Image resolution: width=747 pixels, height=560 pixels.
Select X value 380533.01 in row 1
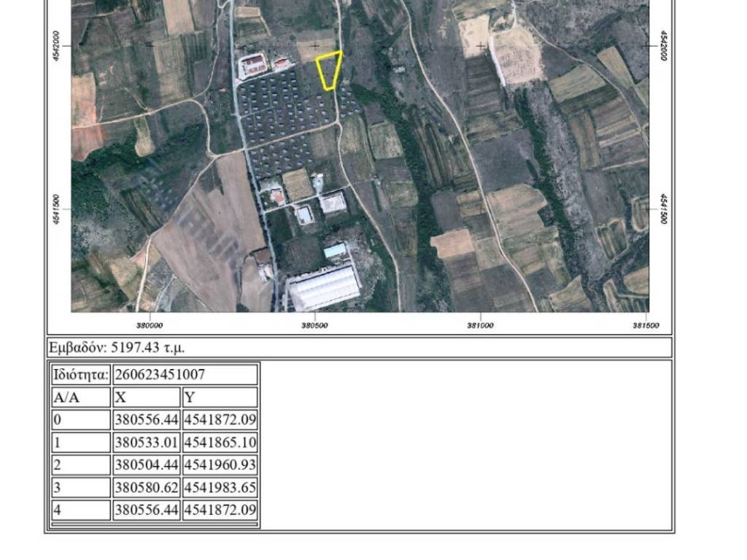pos(146,443)
